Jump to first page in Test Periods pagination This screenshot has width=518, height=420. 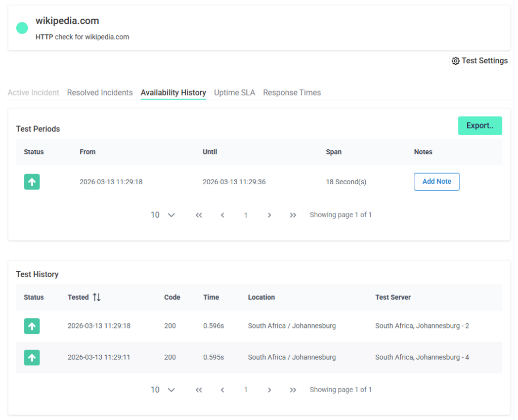pyautogui.click(x=198, y=215)
